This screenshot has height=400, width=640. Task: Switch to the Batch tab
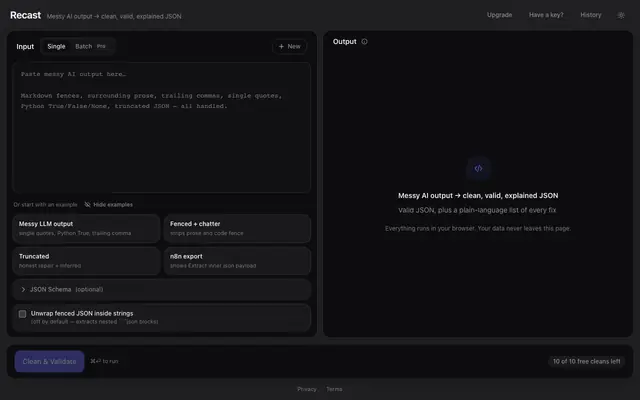click(x=90, y=47)
